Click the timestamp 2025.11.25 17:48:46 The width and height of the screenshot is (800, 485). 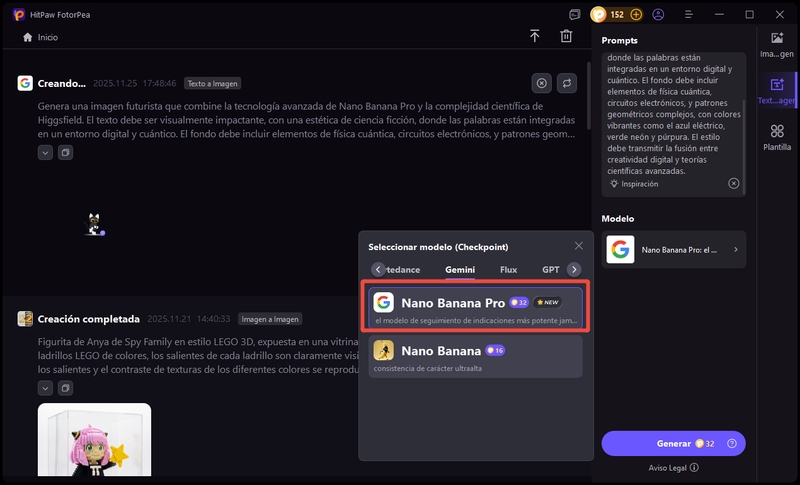(x=135, y=84)
